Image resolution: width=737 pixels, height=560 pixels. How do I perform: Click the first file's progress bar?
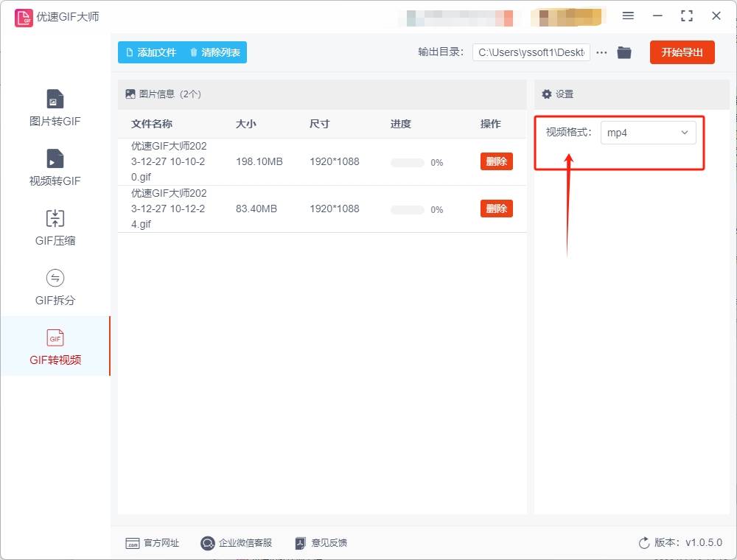[x=407, y=162]
